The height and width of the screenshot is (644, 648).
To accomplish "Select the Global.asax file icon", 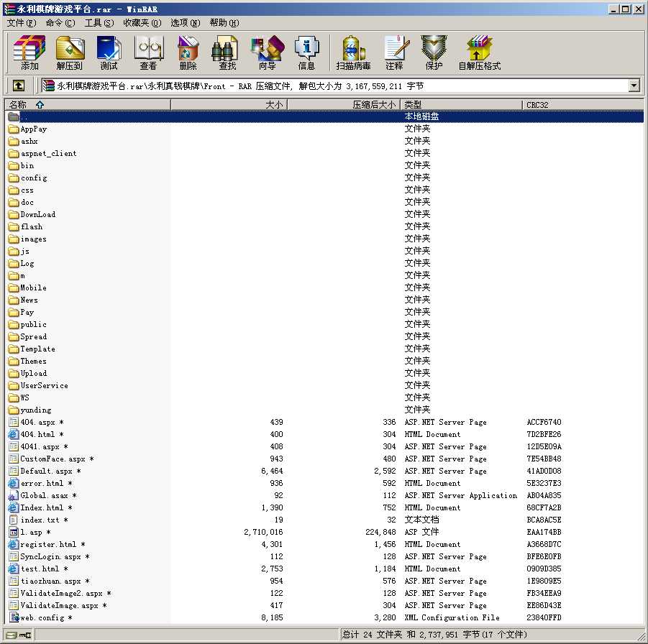I will point(14,496).
